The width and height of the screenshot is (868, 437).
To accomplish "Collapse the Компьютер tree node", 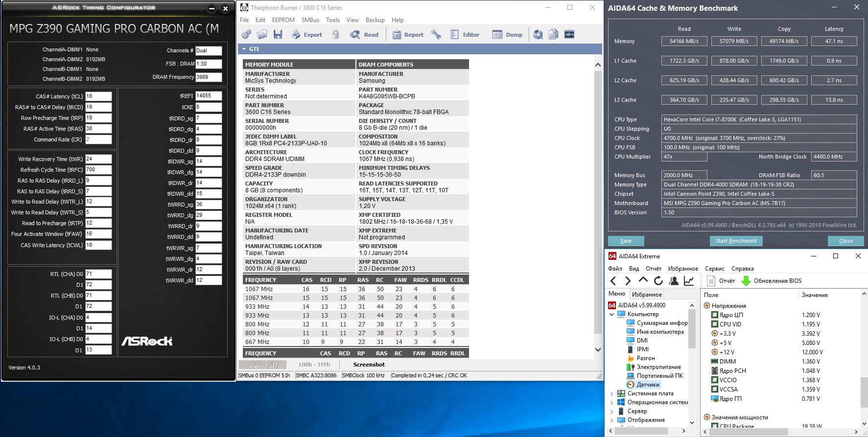I will click(612, 315).
